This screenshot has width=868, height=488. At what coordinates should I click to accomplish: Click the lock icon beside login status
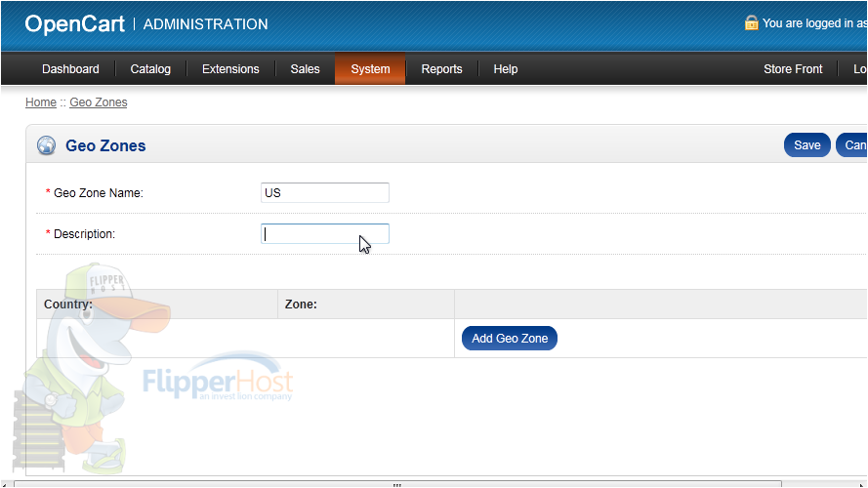(x=751, y=22)
